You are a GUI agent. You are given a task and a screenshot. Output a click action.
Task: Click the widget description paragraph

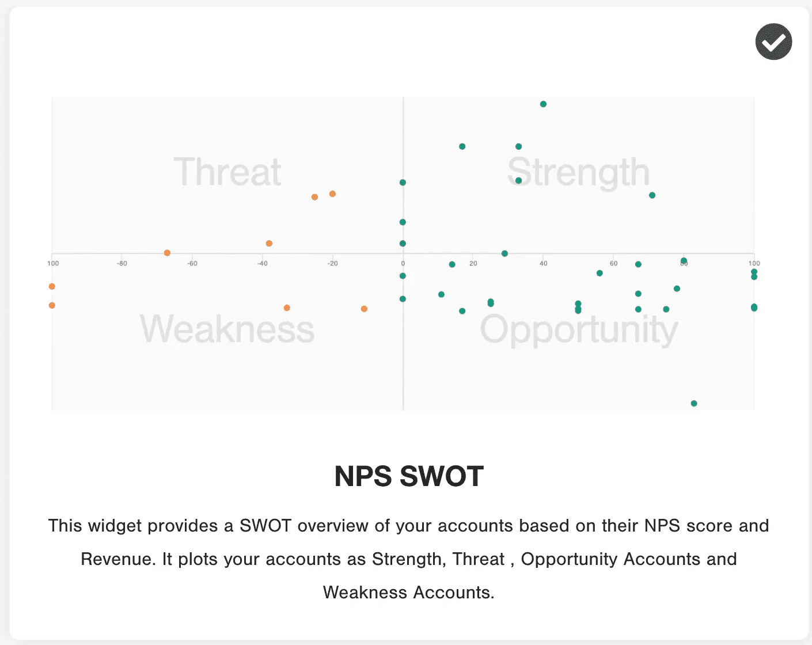coord(408,559)
